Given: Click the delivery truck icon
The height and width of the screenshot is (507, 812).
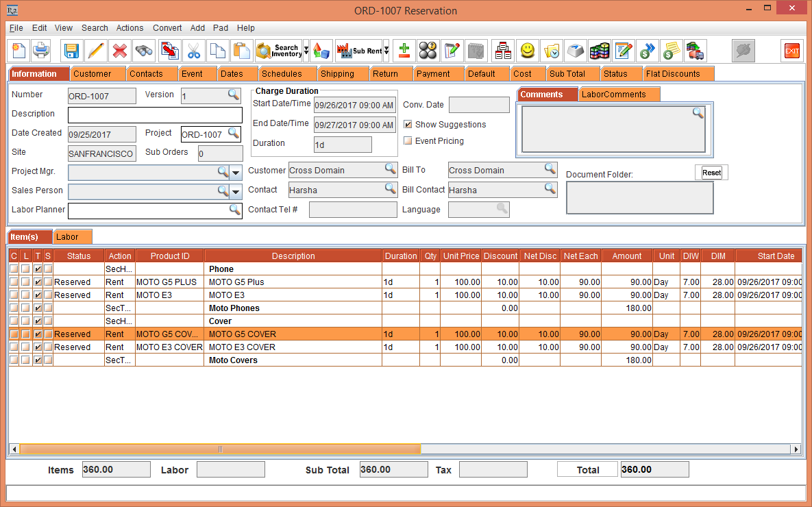Looking at the screenshot, I should coord(696,51).
